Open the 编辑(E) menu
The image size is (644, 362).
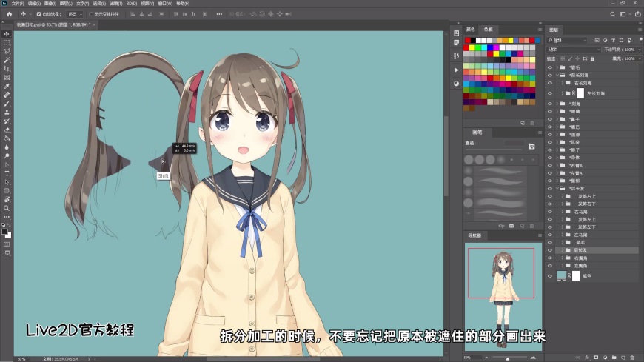(x=34, y=3)
